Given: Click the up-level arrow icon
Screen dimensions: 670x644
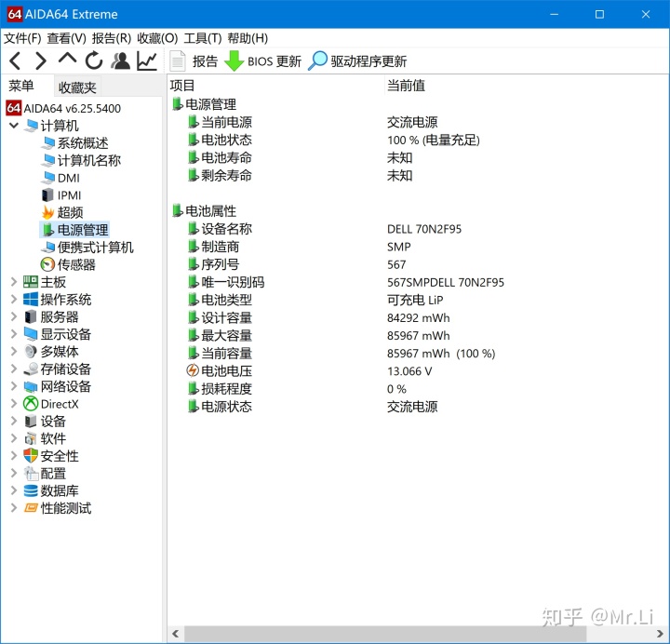Looking at the screenshot, I should pos(68,59).
